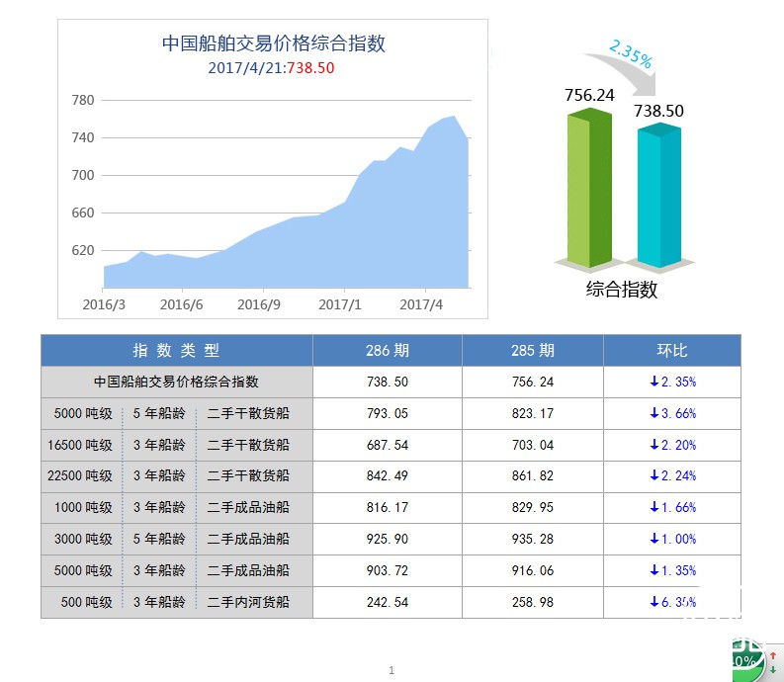Click the red 738.50 value in chart subtitle
Image resolution: width=784 pixels, height=682 pixels.
310,68
